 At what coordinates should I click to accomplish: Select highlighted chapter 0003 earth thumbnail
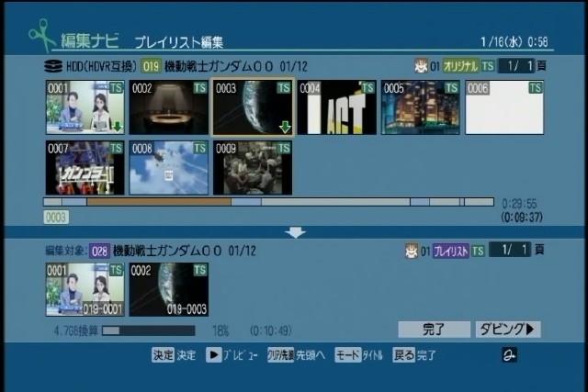pyautogui.click(x=253, y=107)
